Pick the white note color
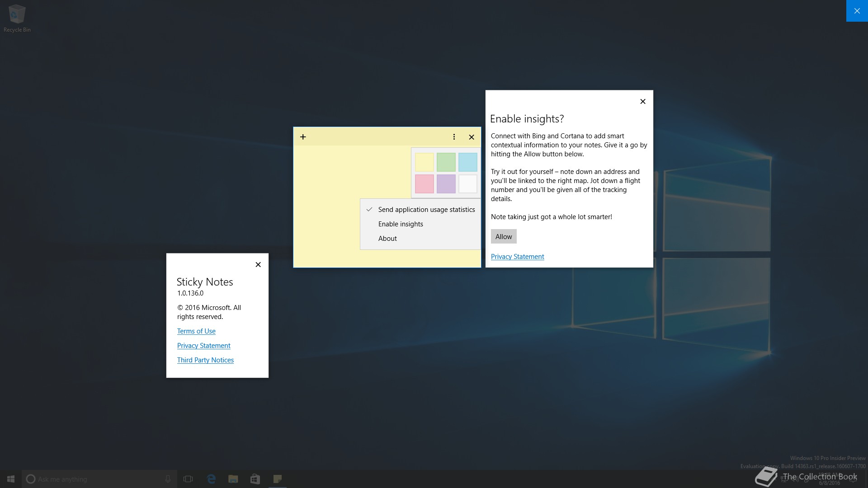This screenshot has height=488, width=868. [x=468, y=184]
